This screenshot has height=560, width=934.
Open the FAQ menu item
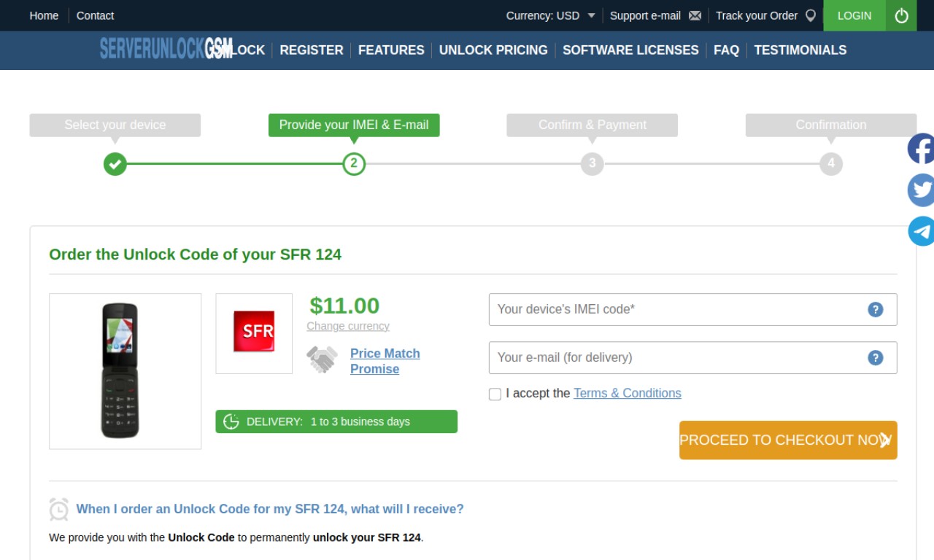pos(726,50)
